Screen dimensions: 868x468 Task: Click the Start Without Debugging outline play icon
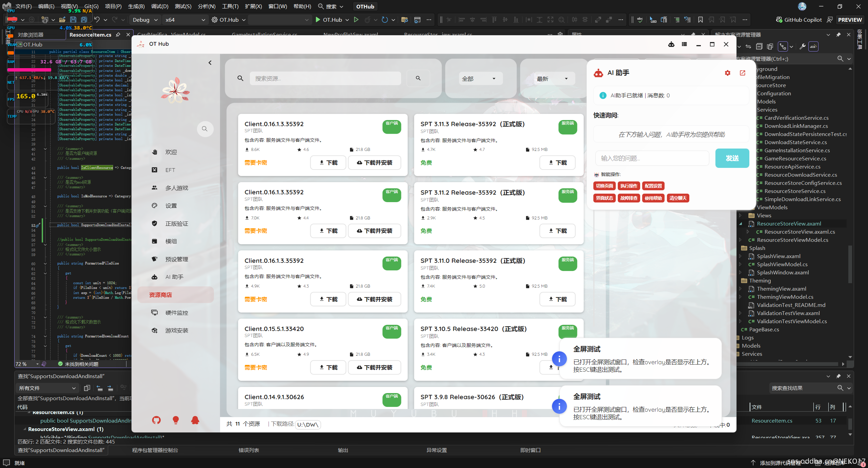(x=356, y=20)
